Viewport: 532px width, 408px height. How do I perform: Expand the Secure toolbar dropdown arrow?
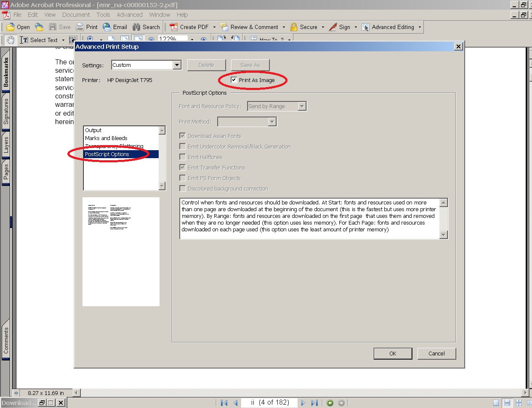click(x=323, y=27)
